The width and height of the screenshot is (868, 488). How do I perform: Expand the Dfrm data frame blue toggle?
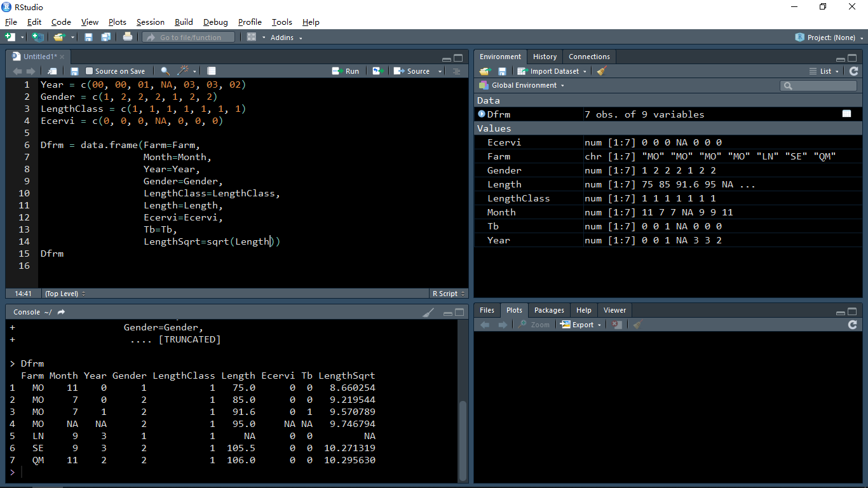[x=482, y=114]
